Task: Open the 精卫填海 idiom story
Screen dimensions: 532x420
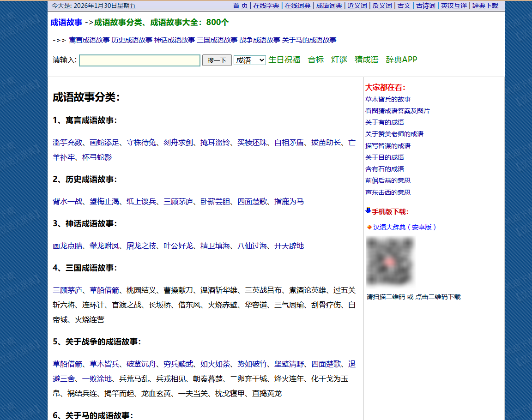Action: tap(215, 246)
